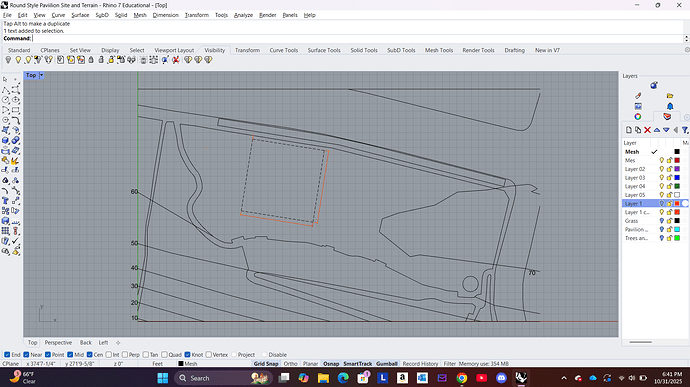Toggle Osnap in status bar
Image resolution: width=690 pixels, height=387 pixels.
tap(331, 364)
